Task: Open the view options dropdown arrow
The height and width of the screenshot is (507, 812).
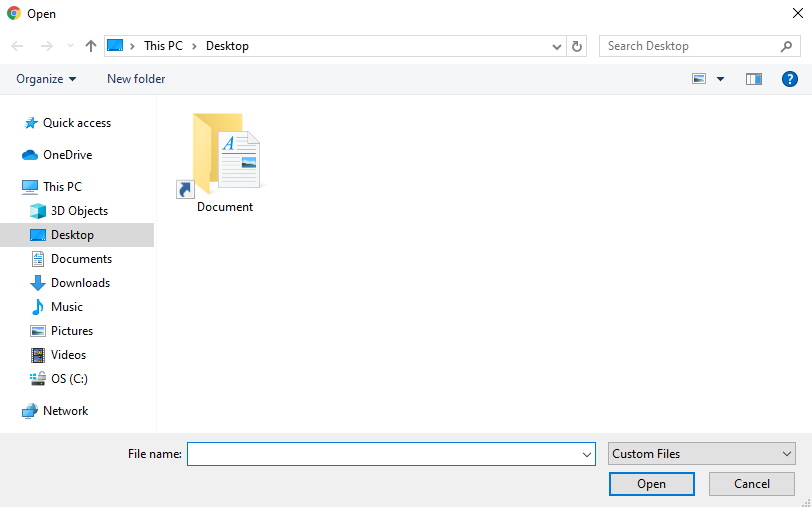Action: pyautogui.click(x=720, y=79)
